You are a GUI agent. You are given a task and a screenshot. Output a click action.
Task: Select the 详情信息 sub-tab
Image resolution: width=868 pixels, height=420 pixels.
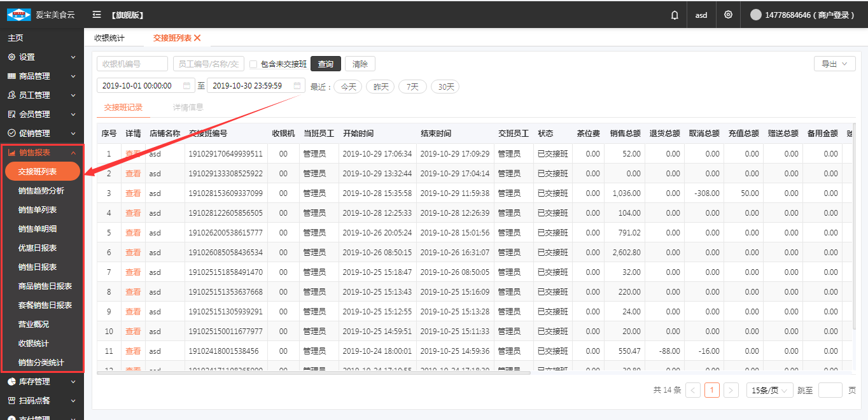[188, 108]
